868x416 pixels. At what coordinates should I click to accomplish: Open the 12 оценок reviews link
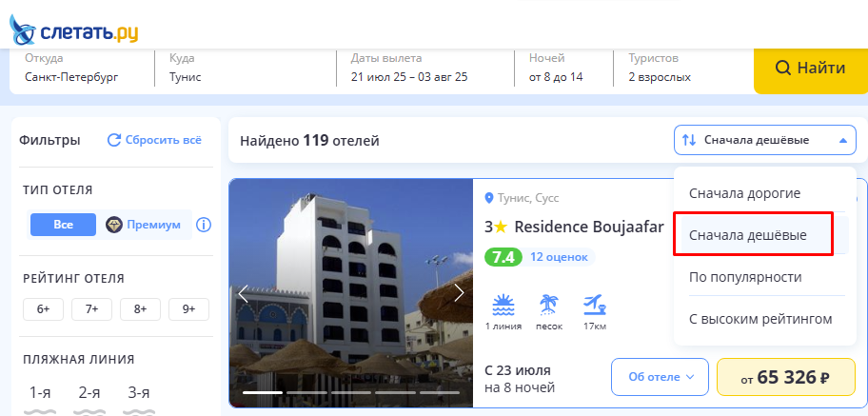[x=558, y=257]
